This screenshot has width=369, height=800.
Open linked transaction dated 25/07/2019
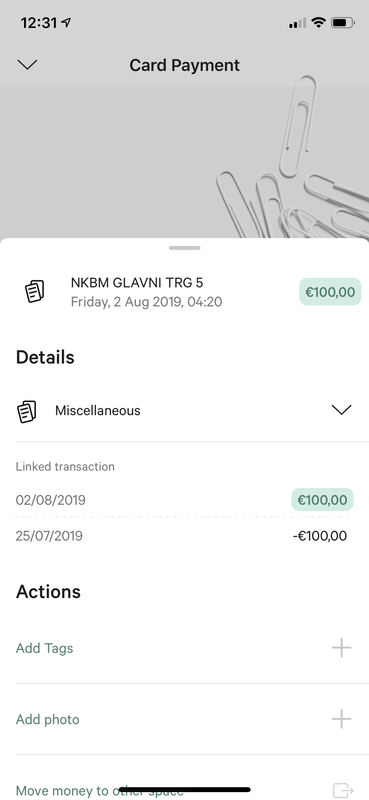pos(181,536)
